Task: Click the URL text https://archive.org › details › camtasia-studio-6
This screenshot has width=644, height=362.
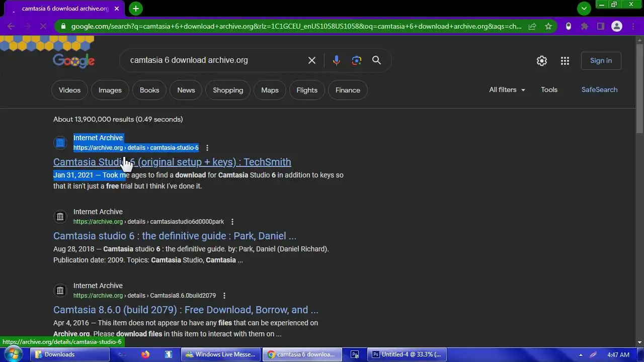Action: pyautogui.click(x=136, y=148)
